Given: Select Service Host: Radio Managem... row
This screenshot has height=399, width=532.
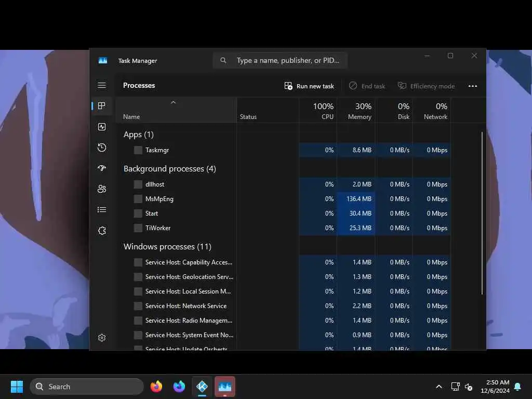Looking at the screenshot, I should (x=283, y=321).
